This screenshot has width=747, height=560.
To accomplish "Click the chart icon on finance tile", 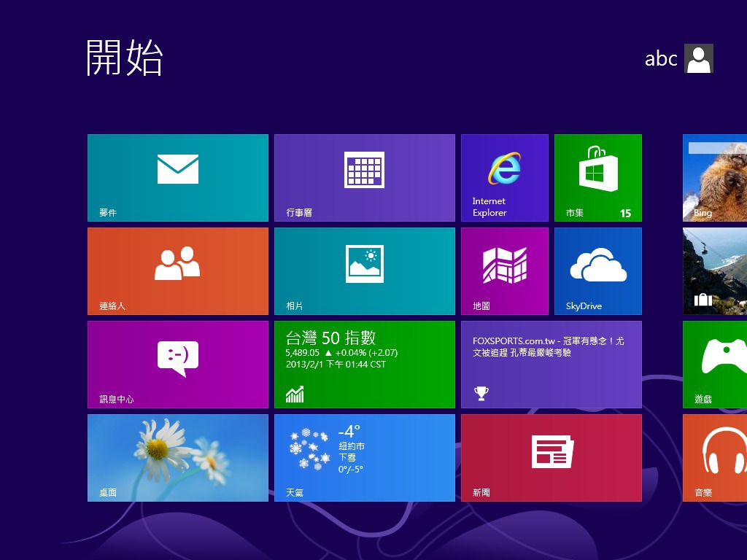I will 295,394.
